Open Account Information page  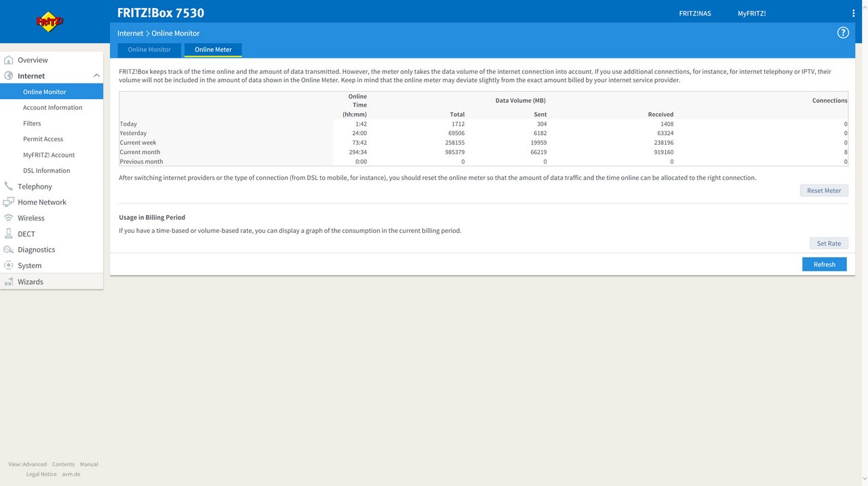[x=52, y=107]
